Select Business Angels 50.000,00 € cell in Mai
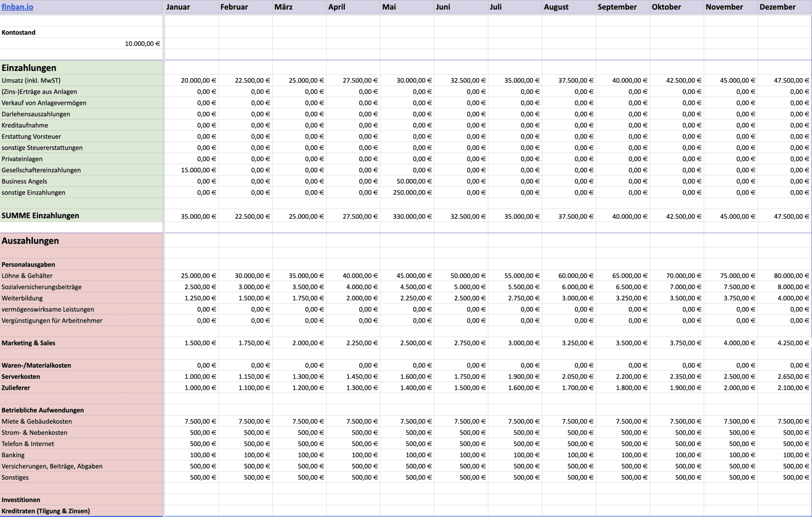This screenshot has width=812, height=517. point(414,181)
